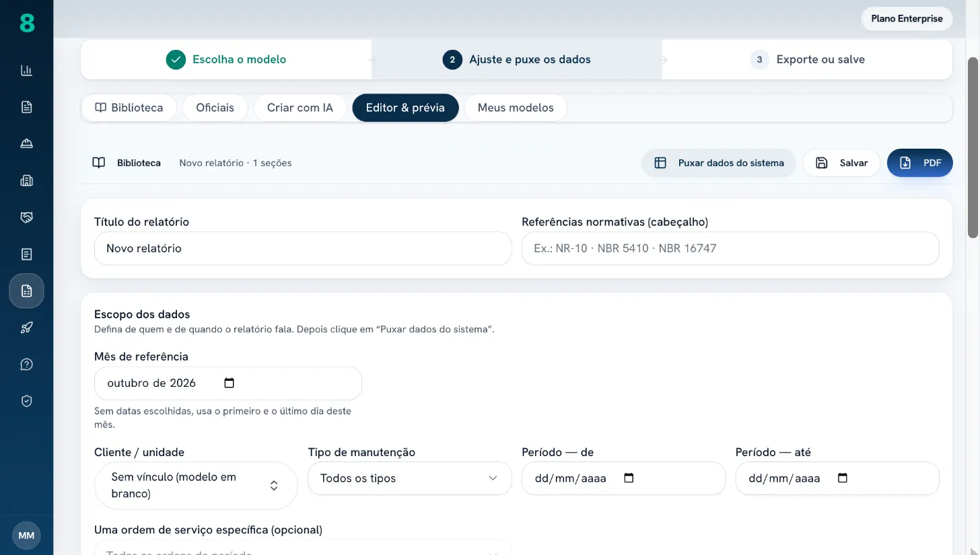Open the help question mark icon in sidebar
Image resolution: width=980 pixels, height=555 pixels.
coord(26,365)
